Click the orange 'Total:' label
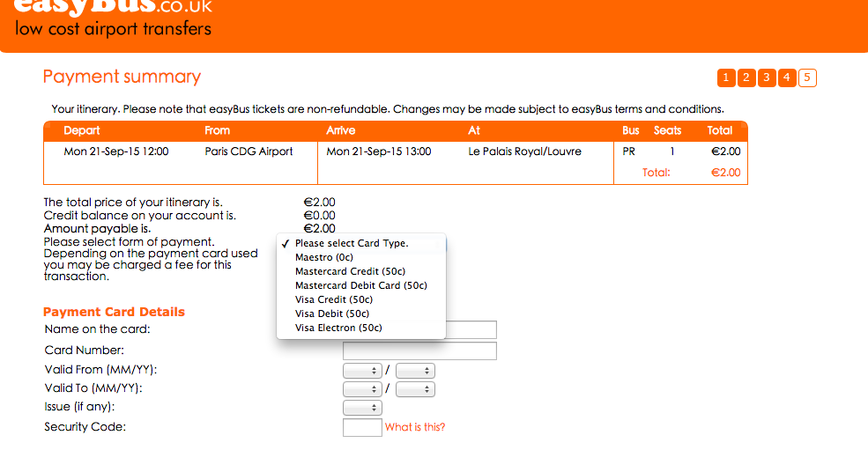This screenshot has width=868, height=450. click(656, 173)
